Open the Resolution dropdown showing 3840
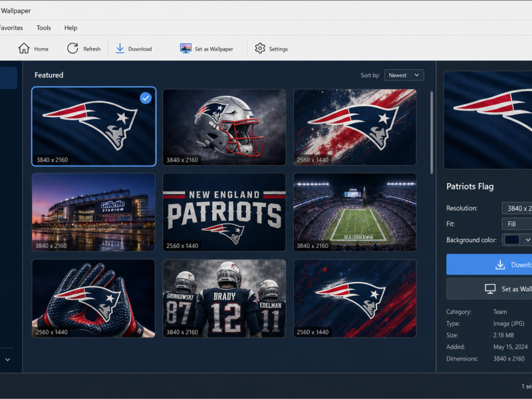This screenshot has height=399, width=532. click(x=517, y=208)
